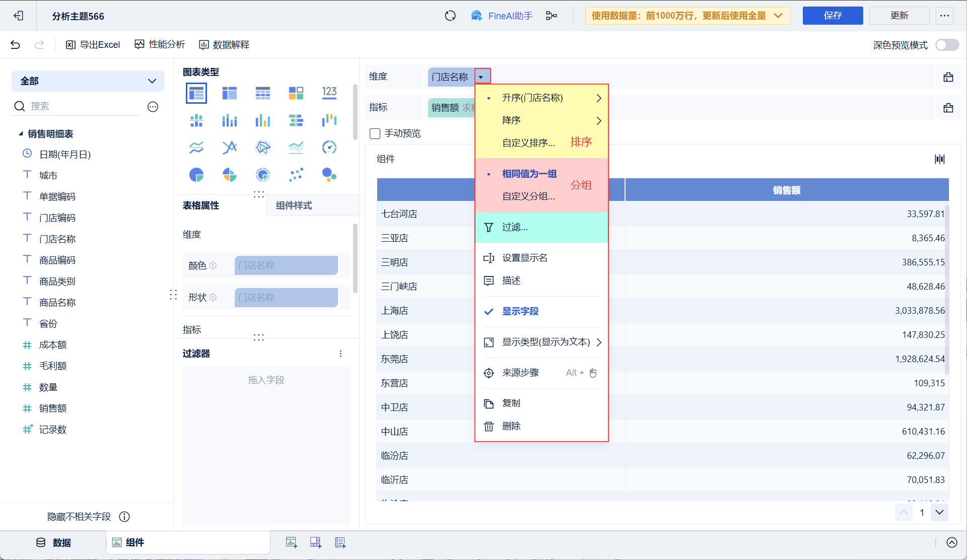Click the undo arrow icon
The height and width of the screenshot is (560, 967).
point(15,45)
